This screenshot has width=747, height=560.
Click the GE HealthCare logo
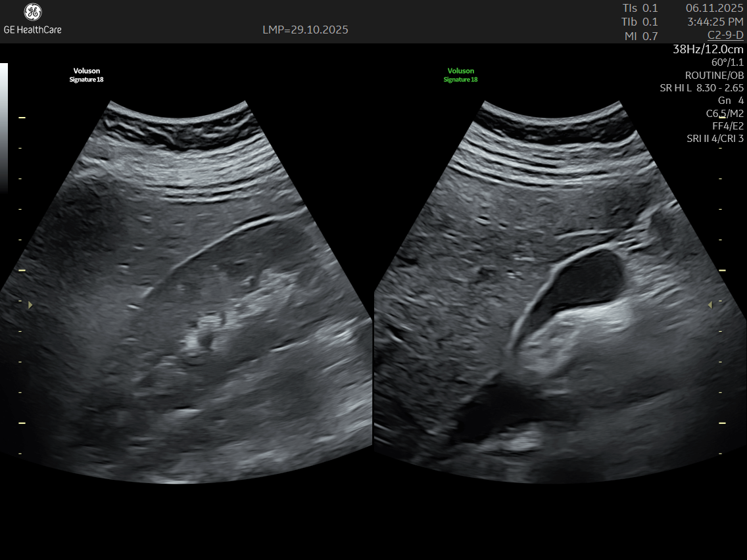click(x=32, y=19)
